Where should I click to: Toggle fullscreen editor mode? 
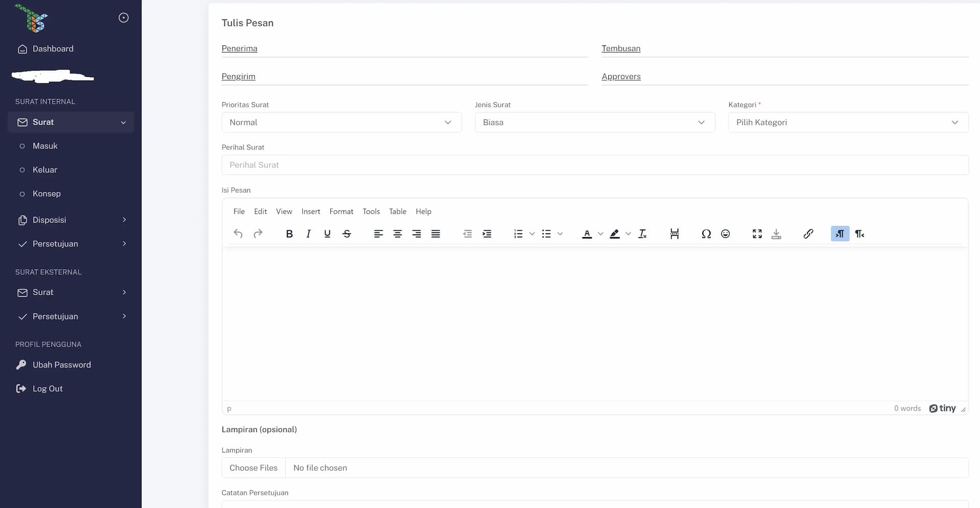pos(757,234)
